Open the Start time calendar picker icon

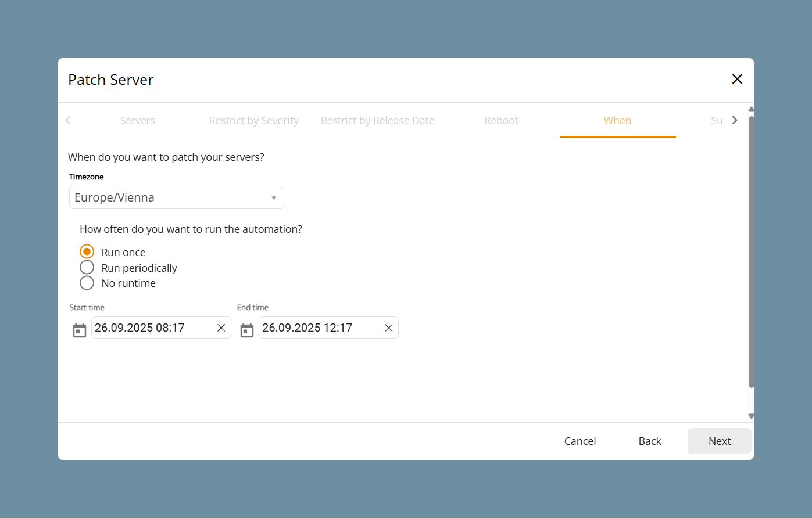80,330
